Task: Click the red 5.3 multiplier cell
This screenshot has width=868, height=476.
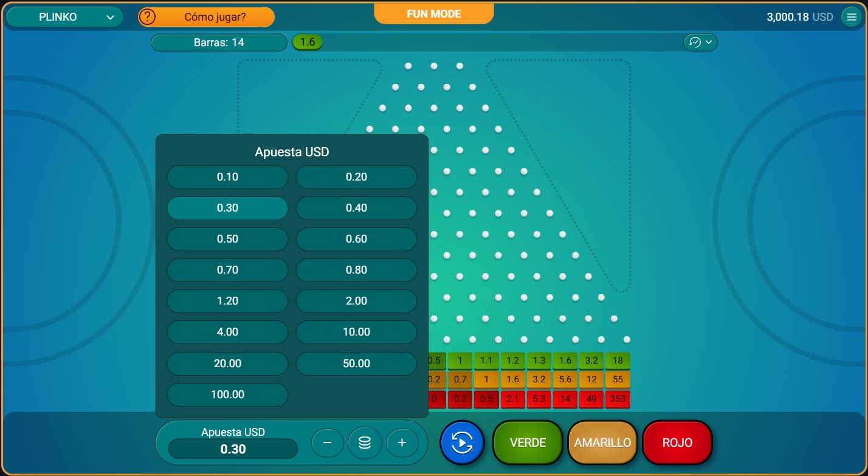Action: click(x=539, y=399)
